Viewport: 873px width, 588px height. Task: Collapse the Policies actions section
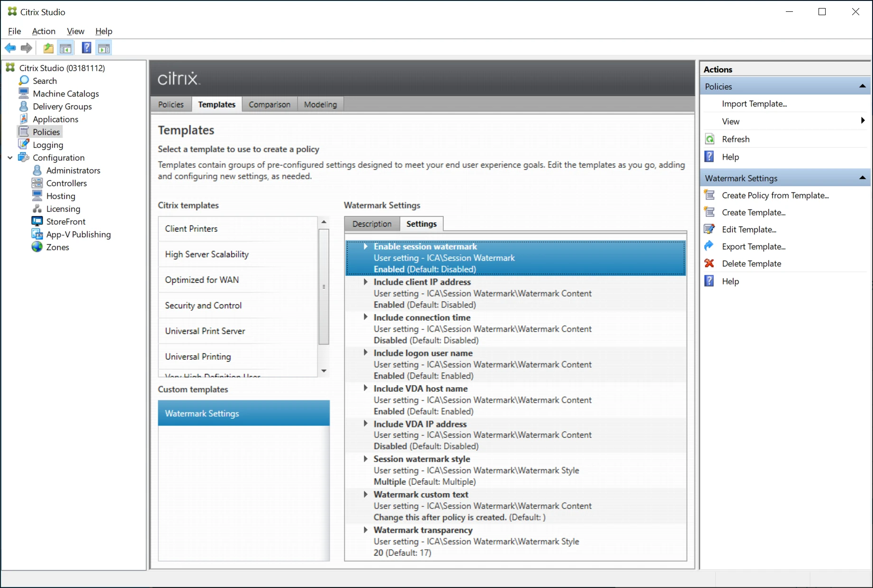862,86
